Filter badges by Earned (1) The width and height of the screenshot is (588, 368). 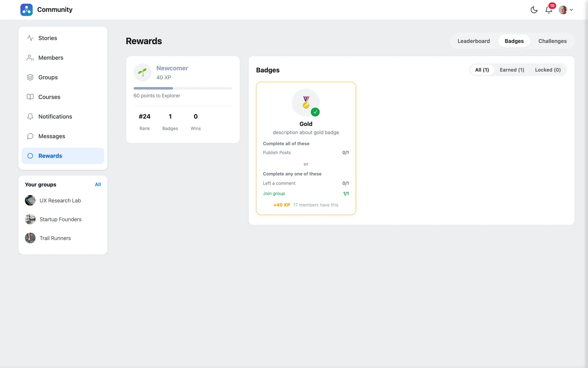(x=512, y=70)
